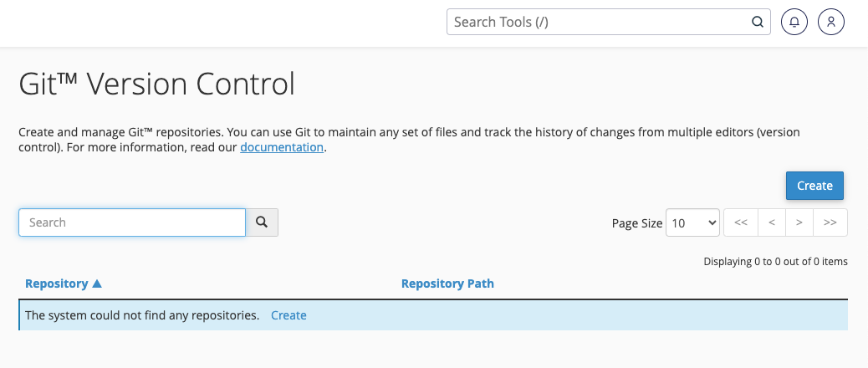Click the magnifier icon in Search Tools

[758, 23]
